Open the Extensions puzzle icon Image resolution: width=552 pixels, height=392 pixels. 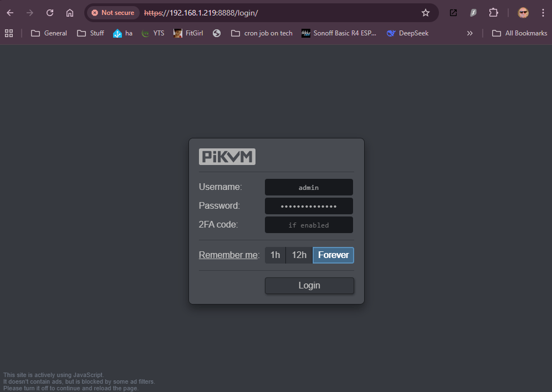[x=493, y=13]
